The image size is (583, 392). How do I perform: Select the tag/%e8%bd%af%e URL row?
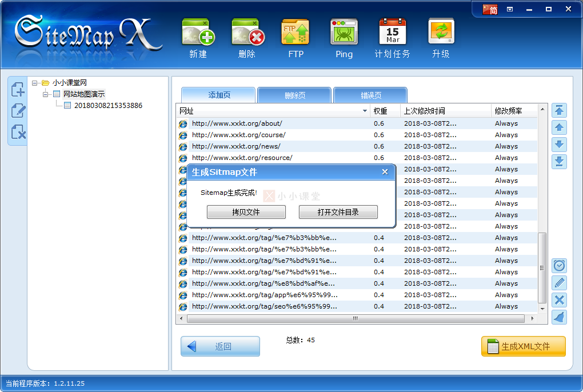click(x=357, y=283)
